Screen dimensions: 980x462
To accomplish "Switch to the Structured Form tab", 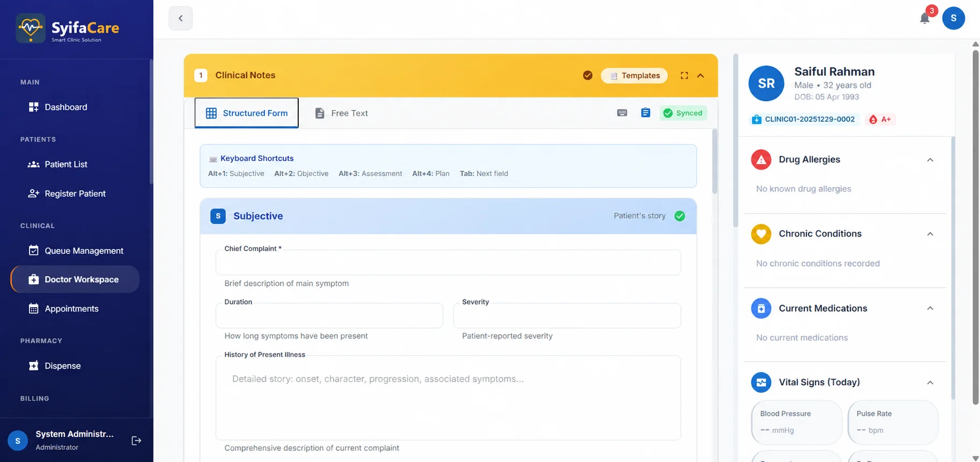I will click(247, 113).
